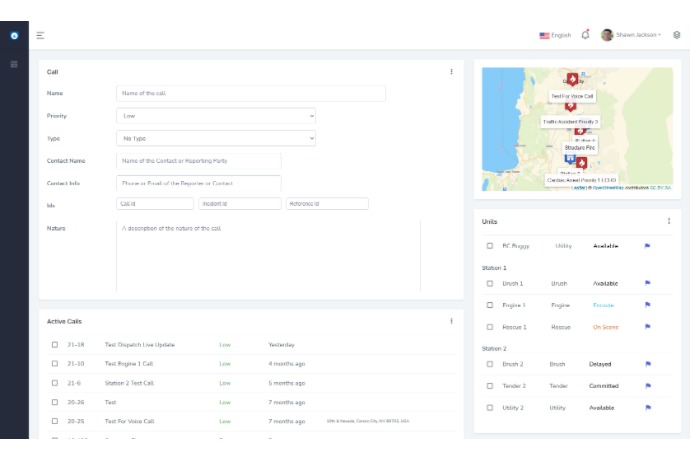Click the Committed status of Tender 2
Viewport: 690px width, 460px height.
604,386
